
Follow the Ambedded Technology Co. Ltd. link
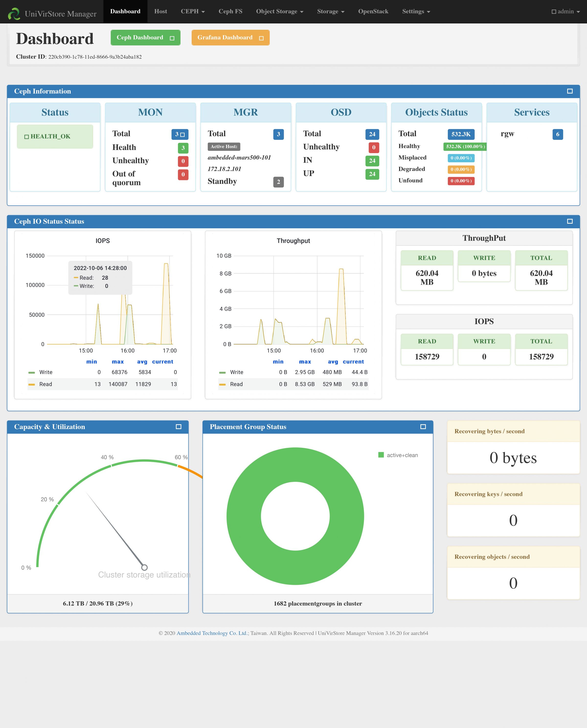click(x=212, y=633)
